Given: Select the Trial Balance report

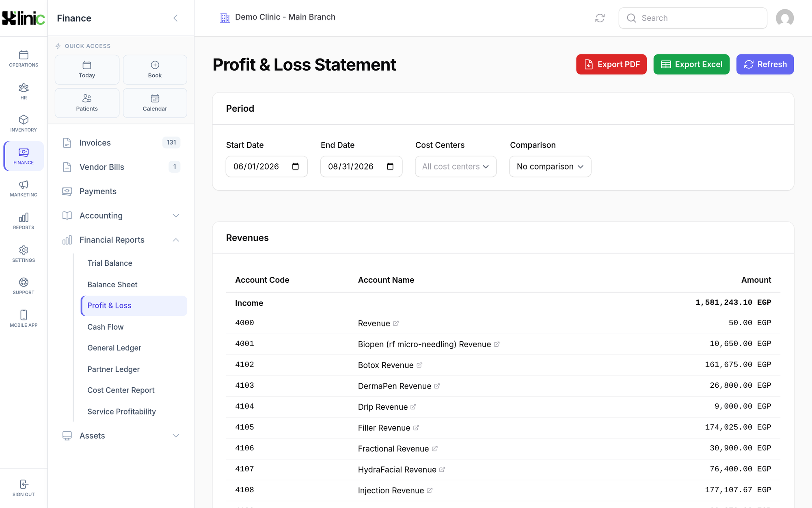Looking at the screenshot, I should point(134,263).
